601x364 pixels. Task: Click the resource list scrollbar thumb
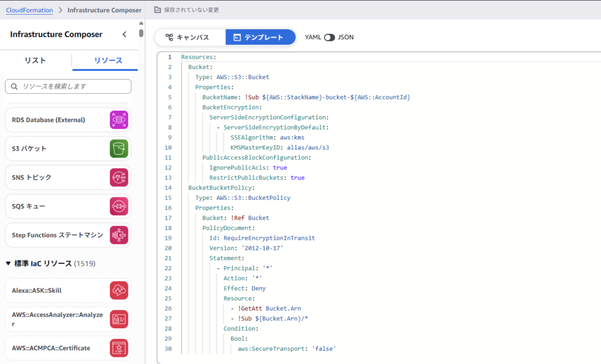click(x=141, y=33)
